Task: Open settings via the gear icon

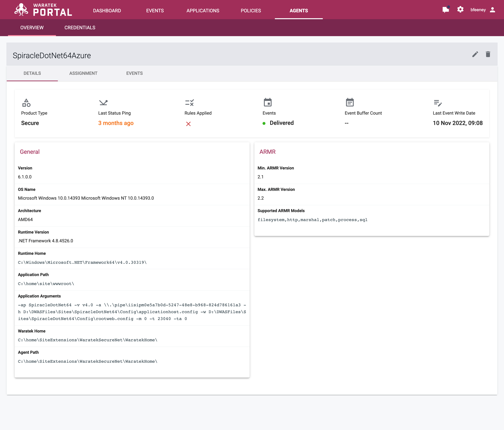Action: (460, 10)
